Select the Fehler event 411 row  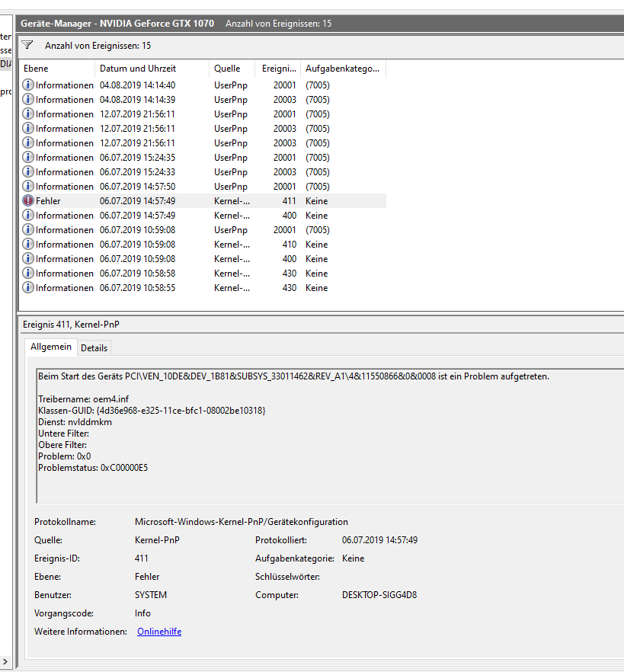tap(203, 200)
